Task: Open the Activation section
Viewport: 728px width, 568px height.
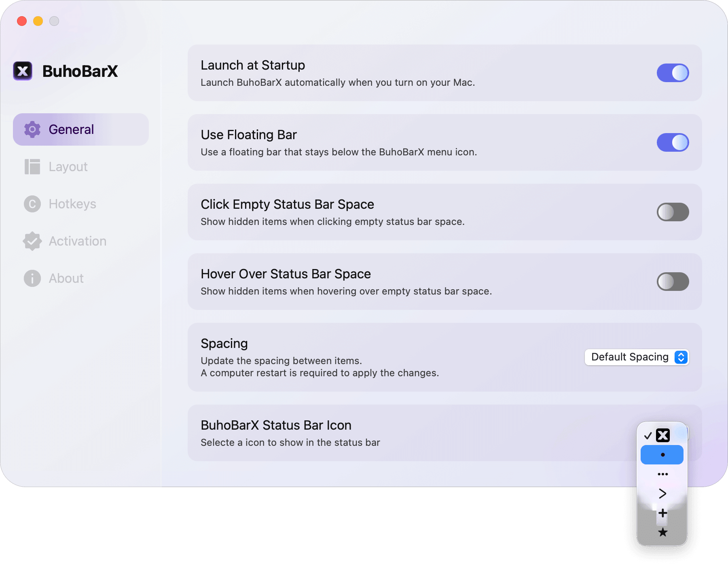Action: click(78, 241)
